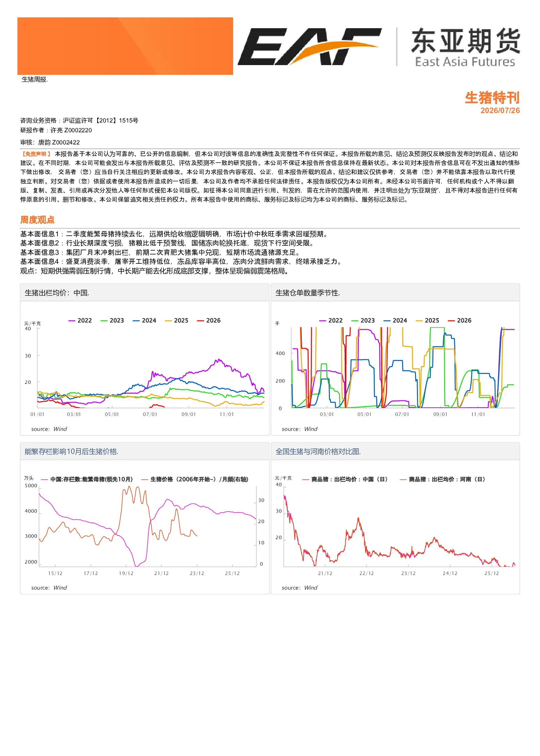
Task: Click the report date 2026/07/26
Action: click(500, 110)
